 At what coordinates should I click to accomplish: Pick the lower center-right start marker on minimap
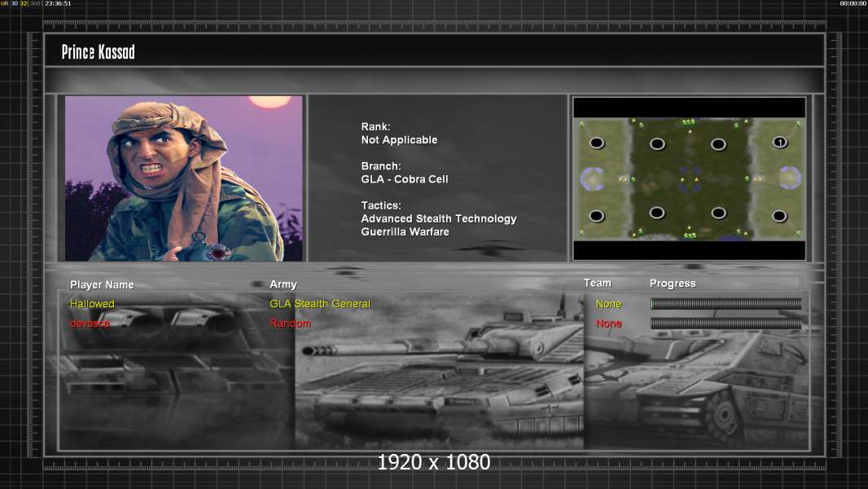718,213
